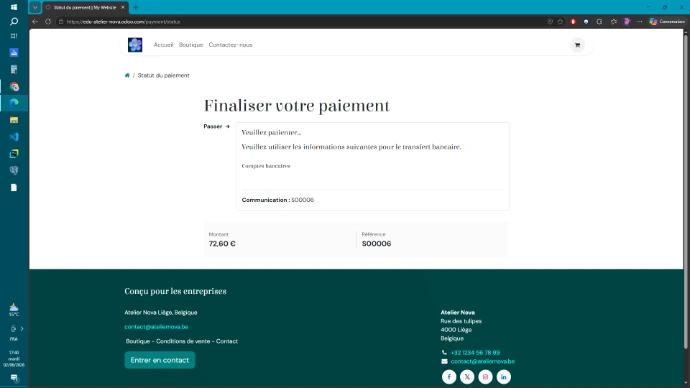
Task: Expand the tab actions chevron menu
Action: click(35, 7)
